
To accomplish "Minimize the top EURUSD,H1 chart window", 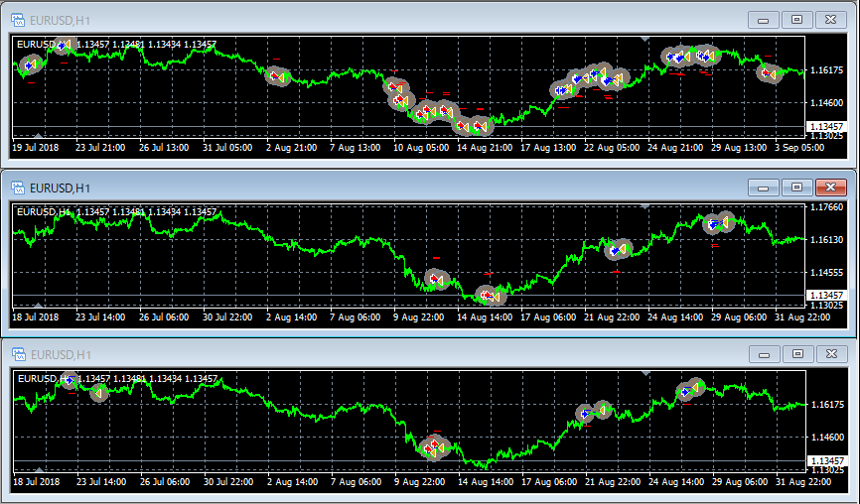I will [x=763, y=20].
